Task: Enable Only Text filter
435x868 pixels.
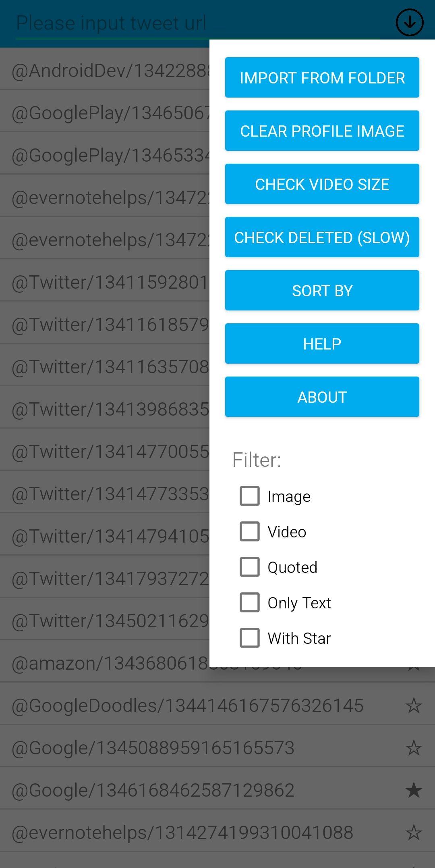Action: point(250,602)
